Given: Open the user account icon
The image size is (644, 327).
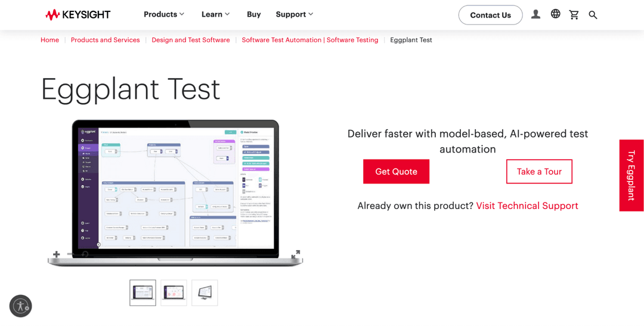Looking at the screenshot, I should 535,14.
